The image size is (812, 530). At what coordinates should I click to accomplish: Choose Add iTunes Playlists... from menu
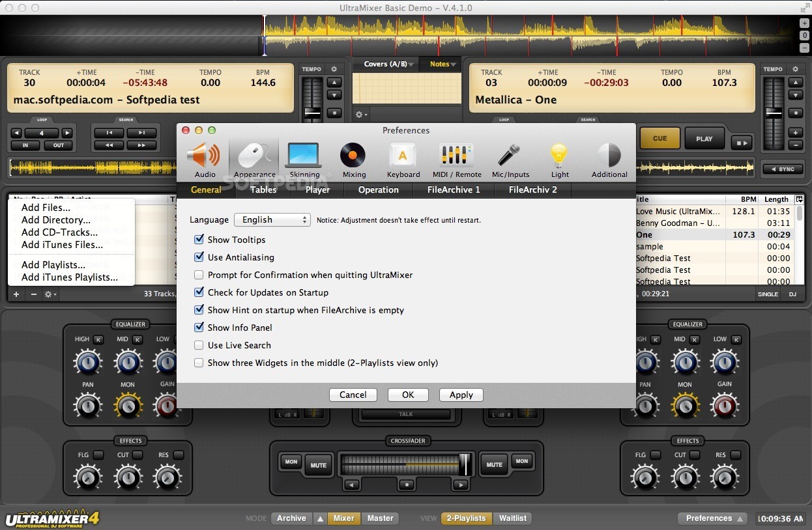(x=70, y=277)
